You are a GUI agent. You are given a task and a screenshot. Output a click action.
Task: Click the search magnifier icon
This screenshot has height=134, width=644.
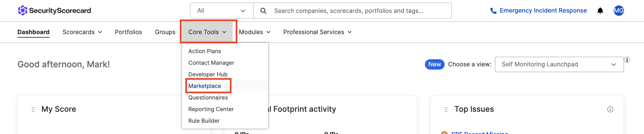point(263,11)
